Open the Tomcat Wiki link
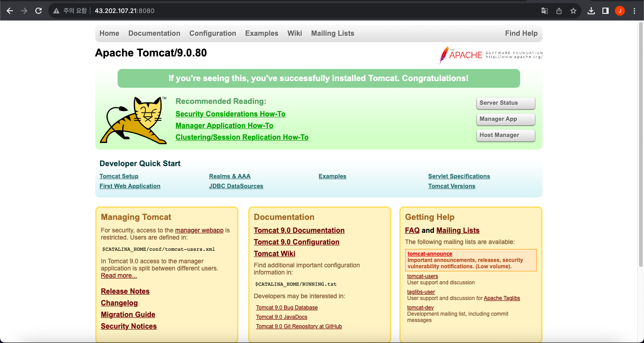Image resolution: width=644 pixels, height=343 pixels. [275, 253]
